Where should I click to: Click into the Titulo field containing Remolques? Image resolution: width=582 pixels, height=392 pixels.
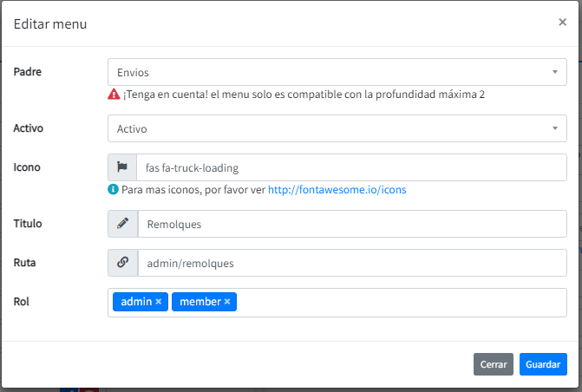click(x=350, y=224)
